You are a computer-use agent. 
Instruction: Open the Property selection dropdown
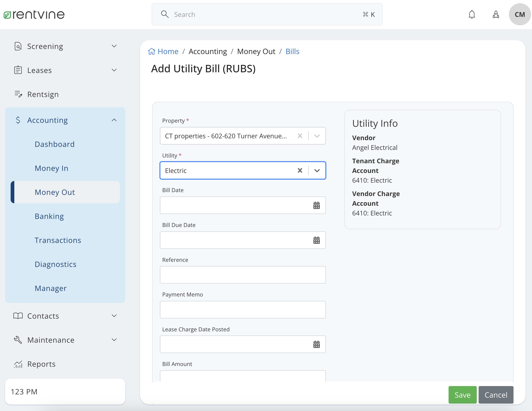[x=317, y=136]
